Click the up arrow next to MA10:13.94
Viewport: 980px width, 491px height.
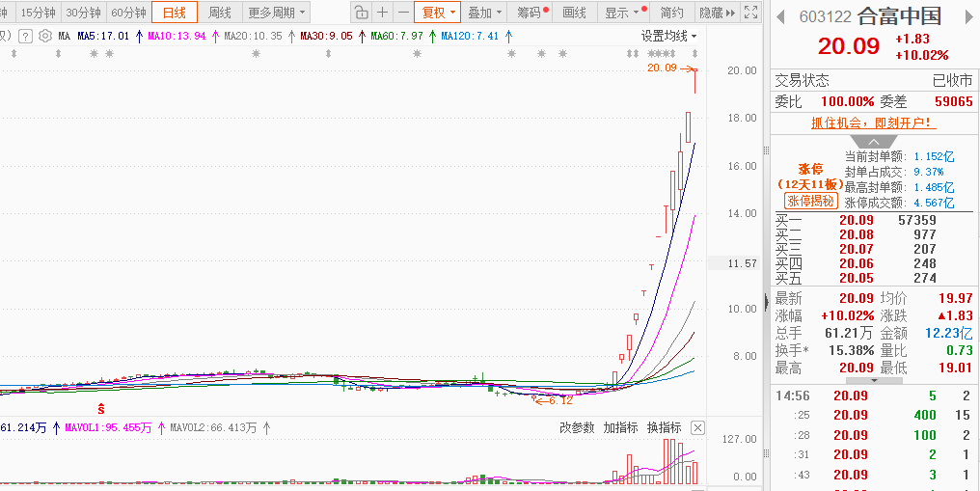coord(215,37)
